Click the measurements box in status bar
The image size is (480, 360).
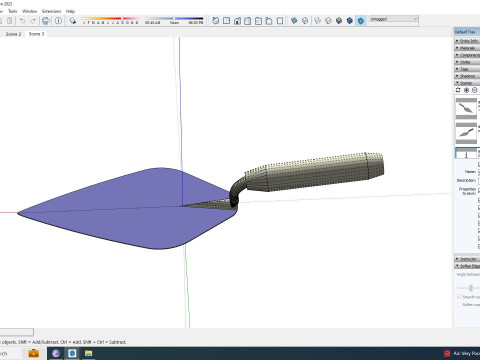(17, 332)
